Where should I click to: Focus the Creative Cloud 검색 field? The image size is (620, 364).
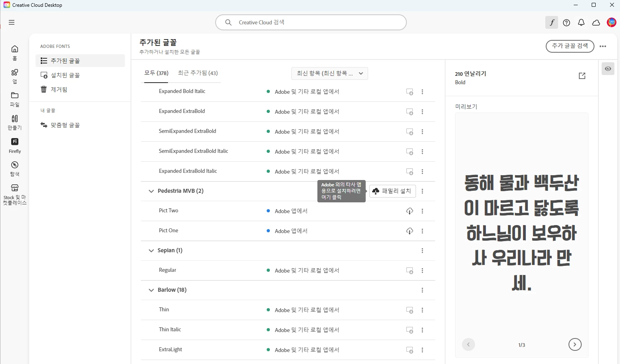tap(311, 22)
